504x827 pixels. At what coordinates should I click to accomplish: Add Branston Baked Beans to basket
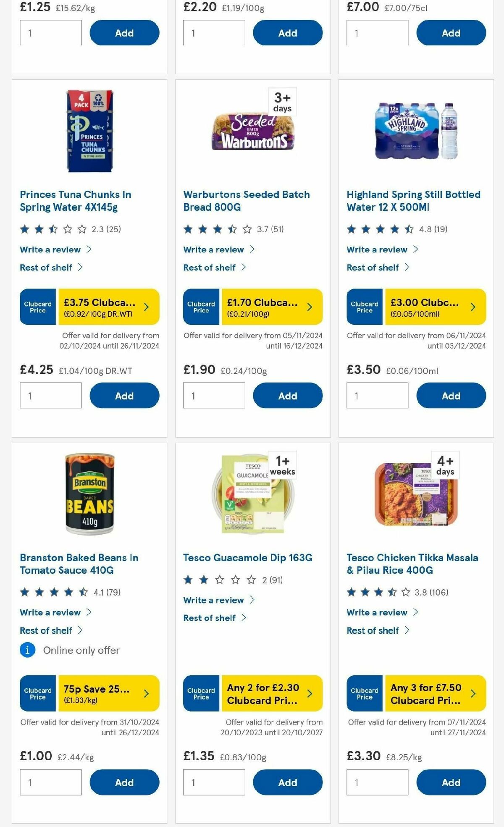pyautogui.click(x=123, y=782)
